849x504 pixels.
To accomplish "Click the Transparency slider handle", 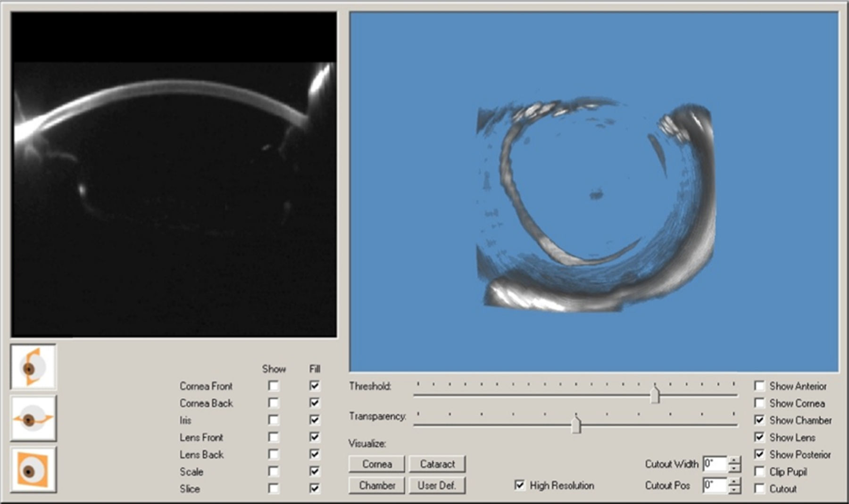I will click(576, 424).
